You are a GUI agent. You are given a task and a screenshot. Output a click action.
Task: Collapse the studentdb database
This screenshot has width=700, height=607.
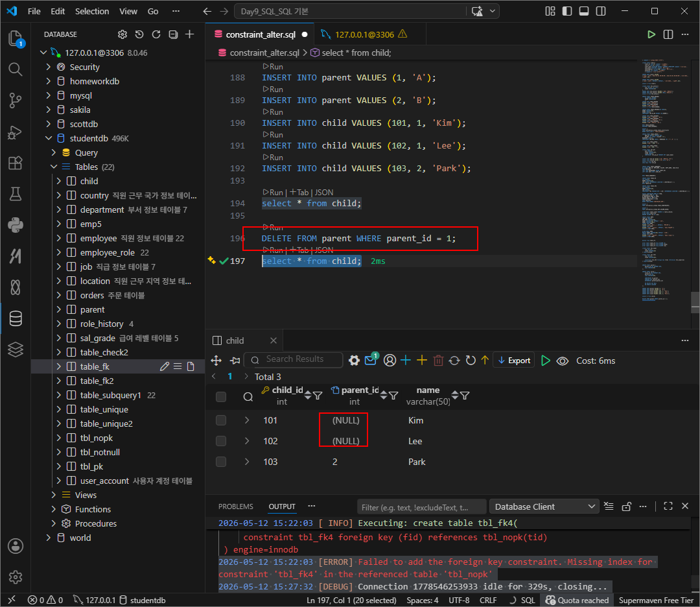pyautogui.click(x=49, y=139)
